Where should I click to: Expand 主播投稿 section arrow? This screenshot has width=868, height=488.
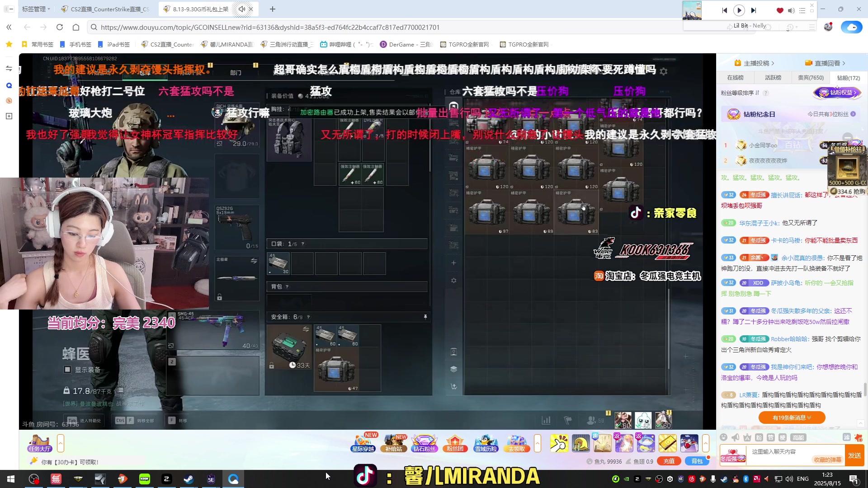click(x=773, y=63)
